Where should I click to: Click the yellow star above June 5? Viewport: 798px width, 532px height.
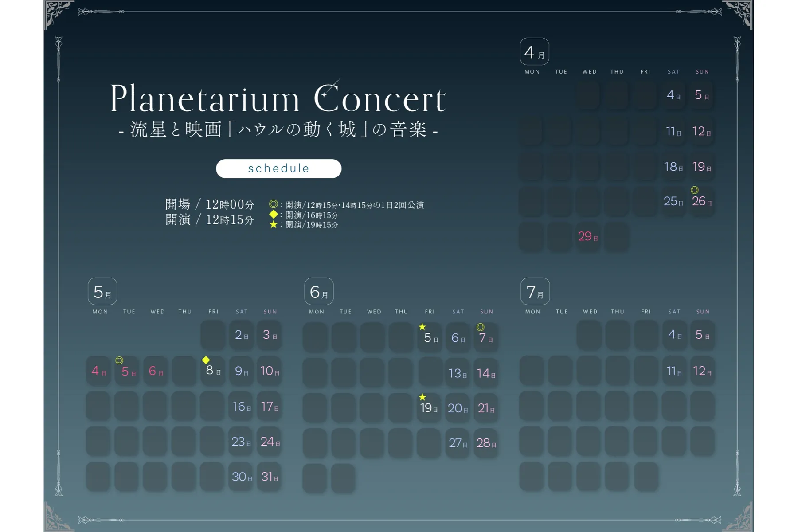[422, 327]
